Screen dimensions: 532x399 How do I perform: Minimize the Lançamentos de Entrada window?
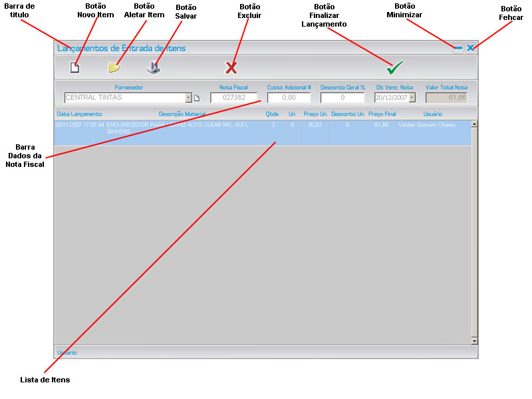point(458,48)
